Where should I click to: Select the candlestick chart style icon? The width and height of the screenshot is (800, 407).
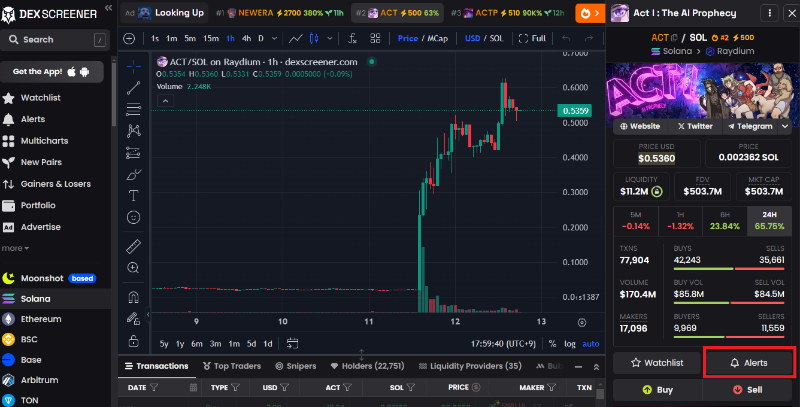click(314, 38)
